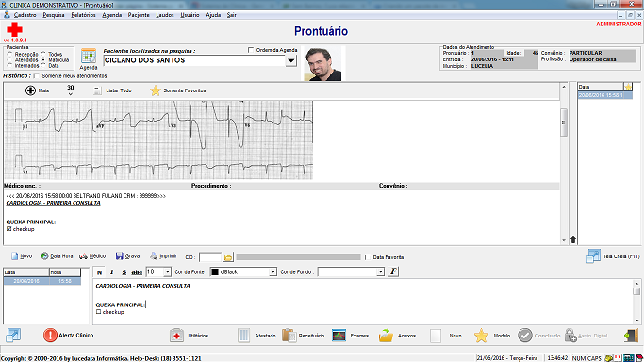
Task: Open the Receituário clipboard icon
Action: (289, 336)
